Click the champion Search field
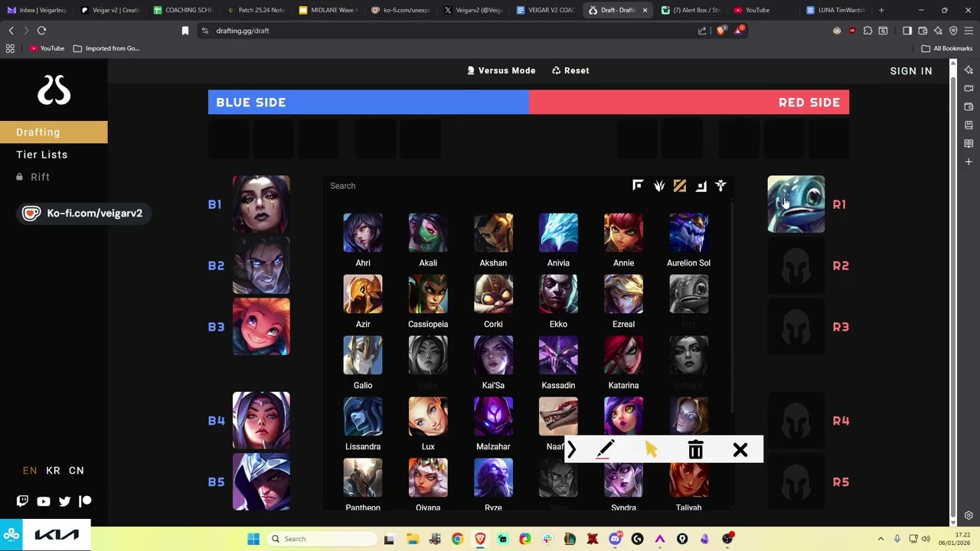This screenshot has width=980, height=551. [475, 186]
